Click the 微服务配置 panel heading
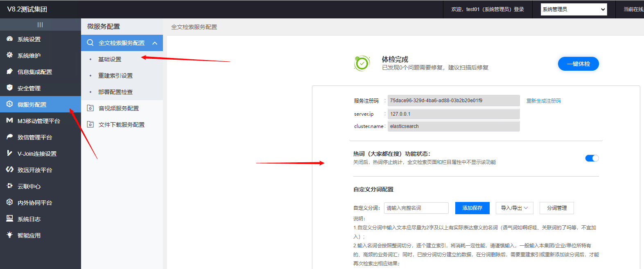 point(104,27)
